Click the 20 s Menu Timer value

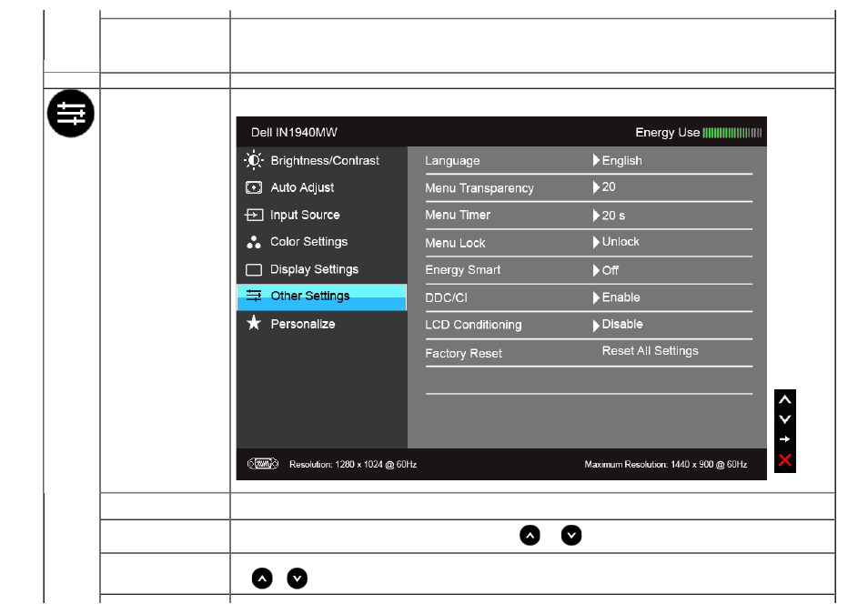[x=613, y=216]
